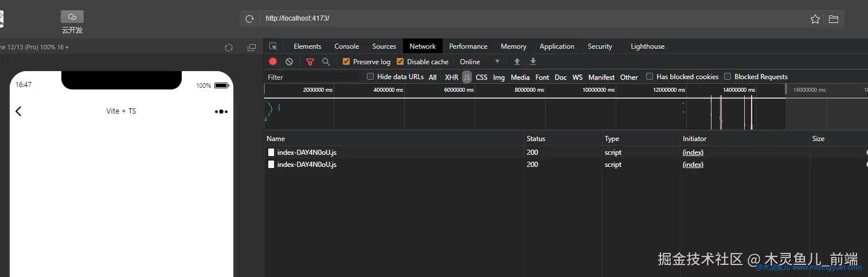The height and width of the screenshot is (277, 868).
Task: Sort by the Initiator column header
Action: click(x=745, y=139)
